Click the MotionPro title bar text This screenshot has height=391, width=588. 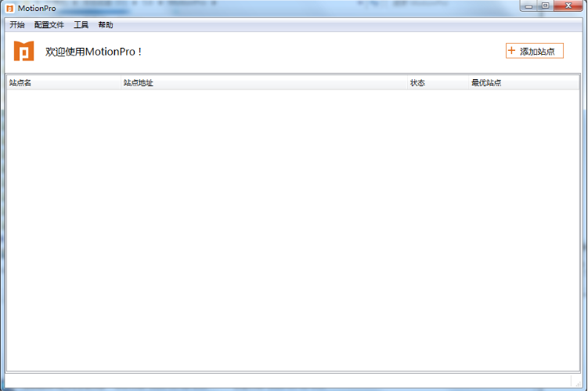tap(37, 9)
